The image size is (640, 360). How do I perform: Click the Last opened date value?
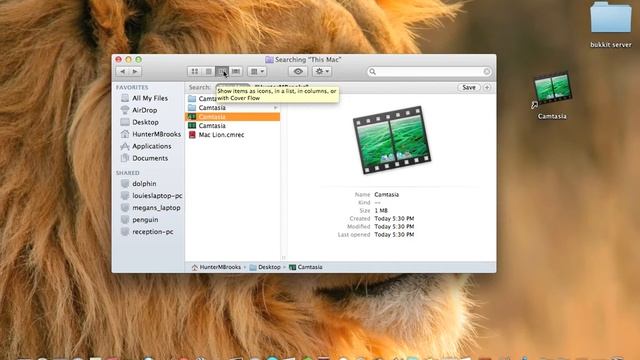[x=394, y=235]
